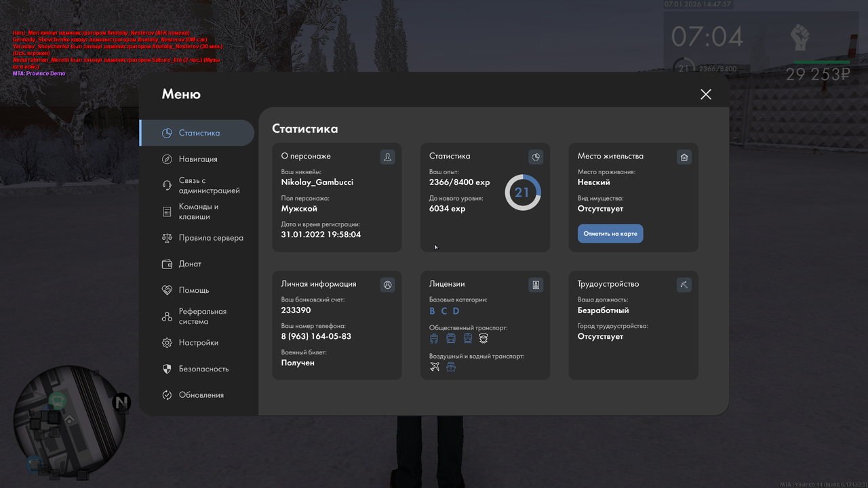Click the handshake heart icon beside Помощь
Screen dimensions: 868x488
coord(167,290)
